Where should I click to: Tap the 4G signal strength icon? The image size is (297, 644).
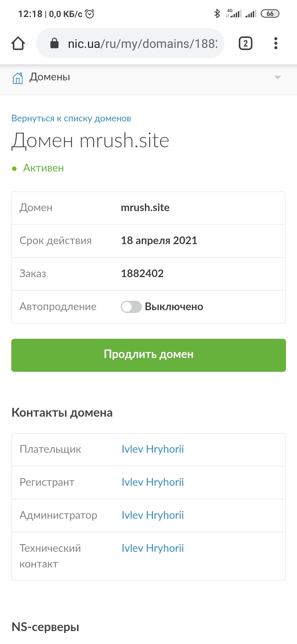pos(234,13)
